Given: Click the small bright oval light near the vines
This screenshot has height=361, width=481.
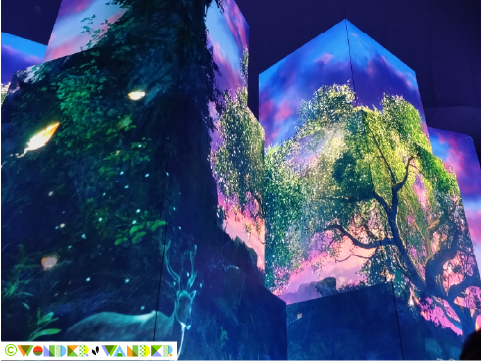Looking at the screenshot, I should click(137, 95).
